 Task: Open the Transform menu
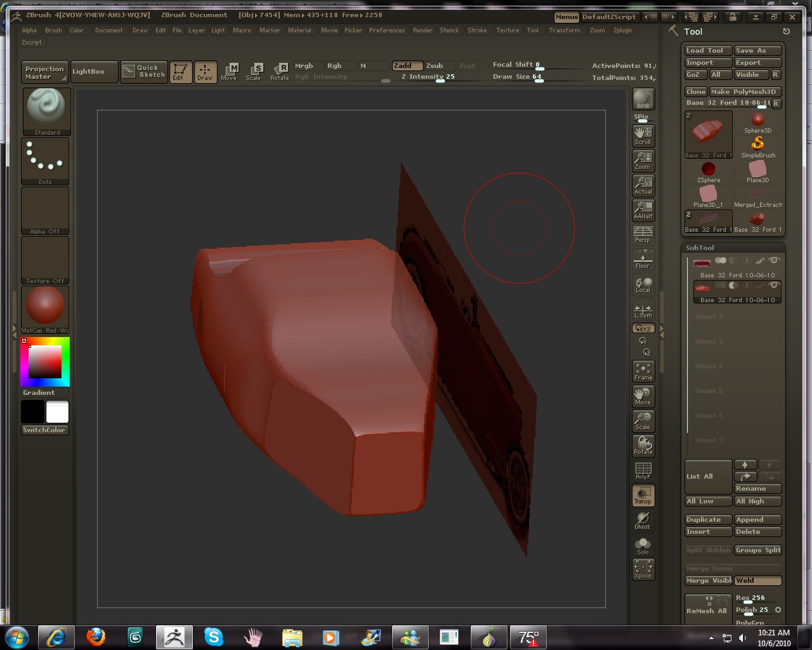click(565, 30)
